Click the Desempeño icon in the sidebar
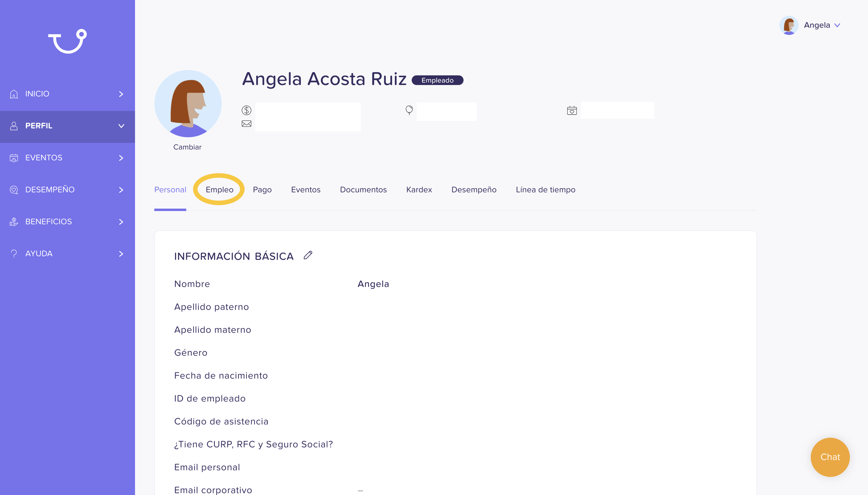This screenshot has height=495, width=868. (x=14, y=190)
